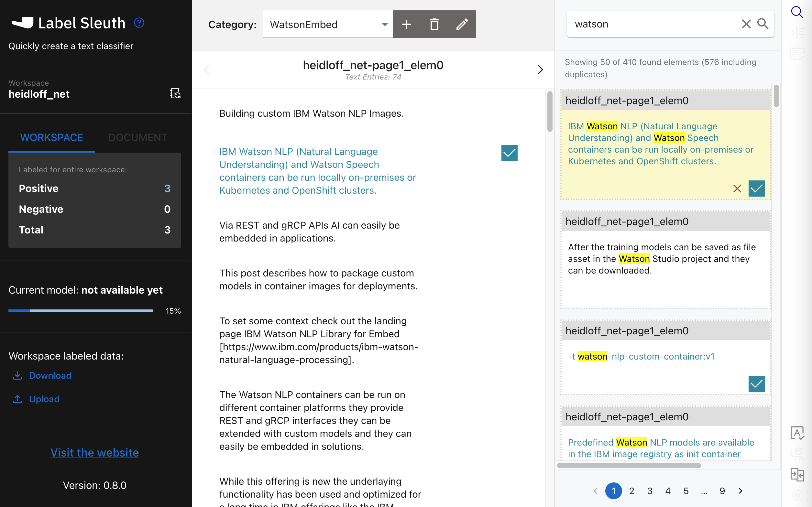Switch to the WORKSPACE tab
This screenshot has height=507, width=812.
(52, 137)
